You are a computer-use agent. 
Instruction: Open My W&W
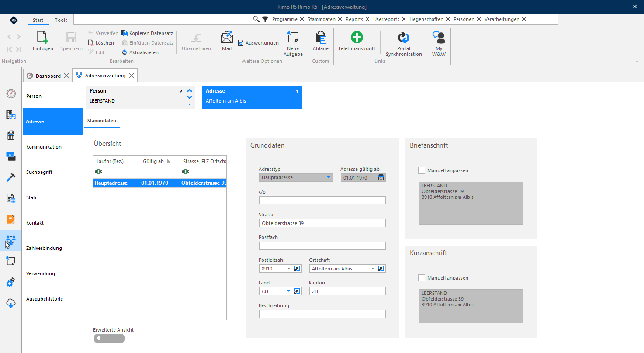(439, 44)
